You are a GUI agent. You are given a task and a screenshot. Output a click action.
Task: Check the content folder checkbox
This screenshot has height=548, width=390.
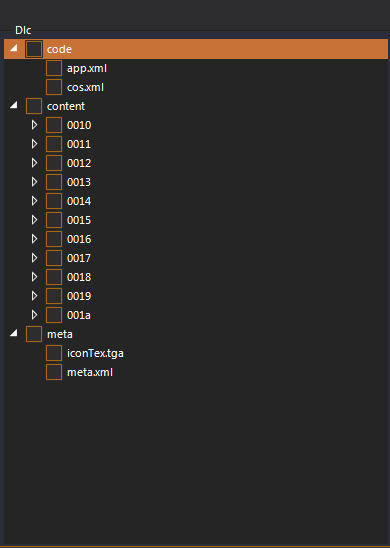(x=34, y=106)
